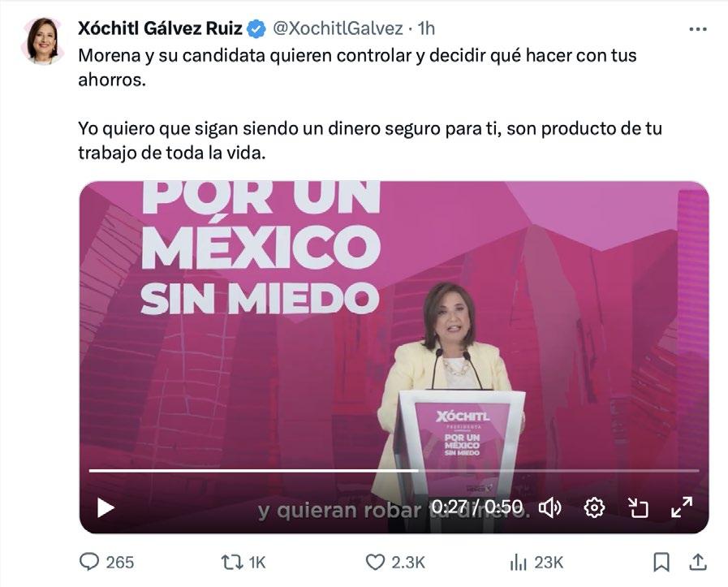Viewport: 728px width, 587px height.
Task: Open the tweet's three-dot more menu
Action: (698, 29)
